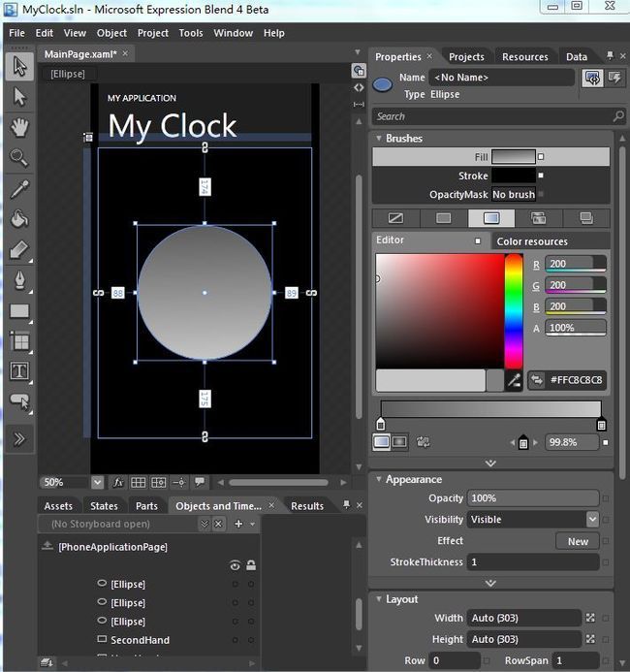The image size is (630, 672).
Task: Select the Eyedropper tool in toolbox
Action: [19, 189]
